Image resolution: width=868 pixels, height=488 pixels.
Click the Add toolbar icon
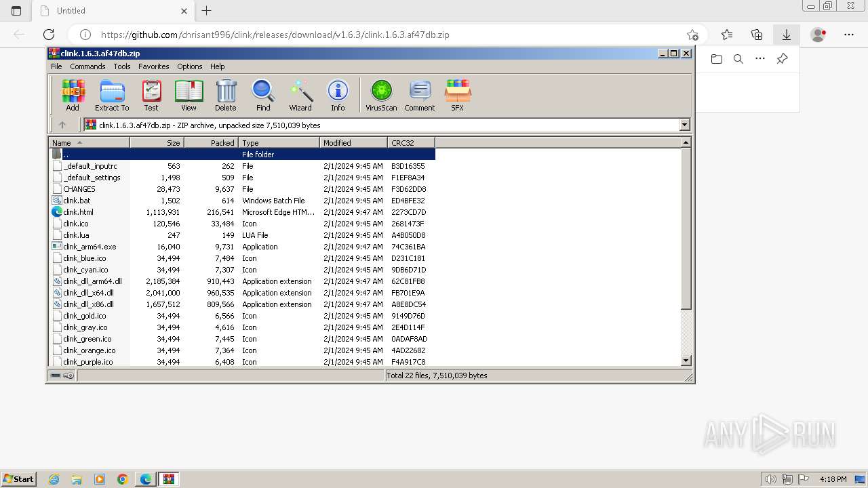(x=73, y=96)
